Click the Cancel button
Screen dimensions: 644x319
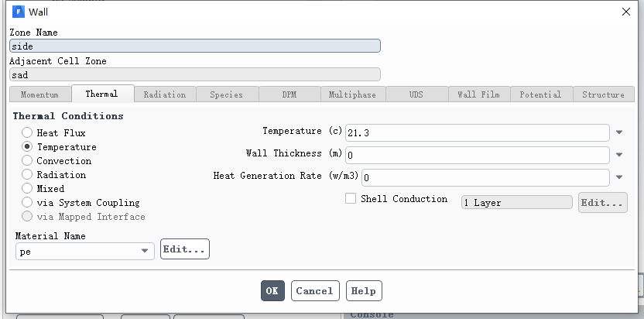click(315, 290)
